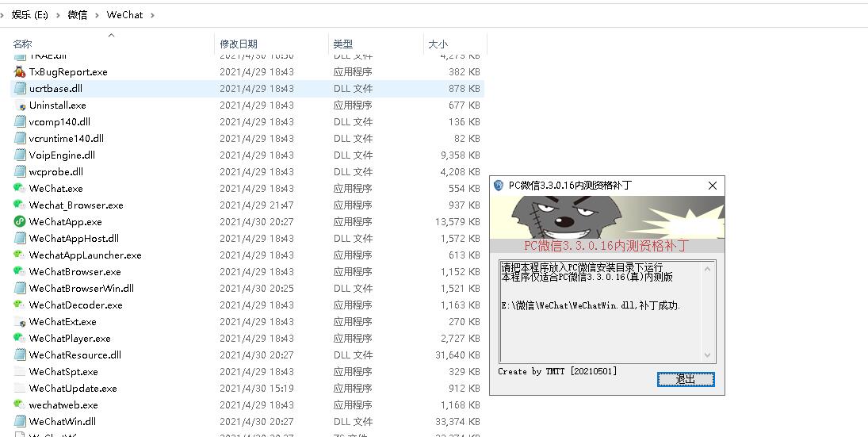Sort files by 类型 column

coord(343,44)
